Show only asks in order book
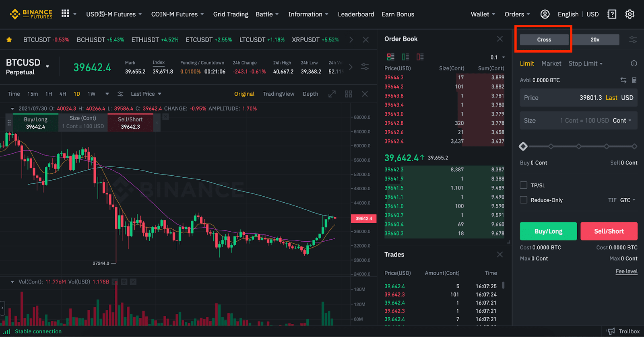Viewport: 644px width, 337px height. 420,57
